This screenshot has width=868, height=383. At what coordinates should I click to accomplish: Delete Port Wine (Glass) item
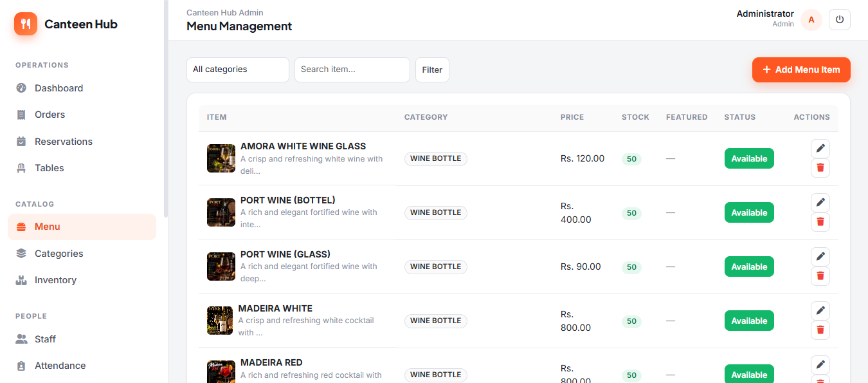point(820,276)
